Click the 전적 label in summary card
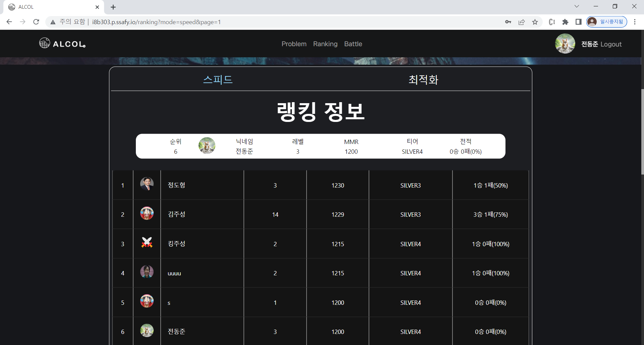The width and height of the screenshot is (644, 345). [466, 141]
